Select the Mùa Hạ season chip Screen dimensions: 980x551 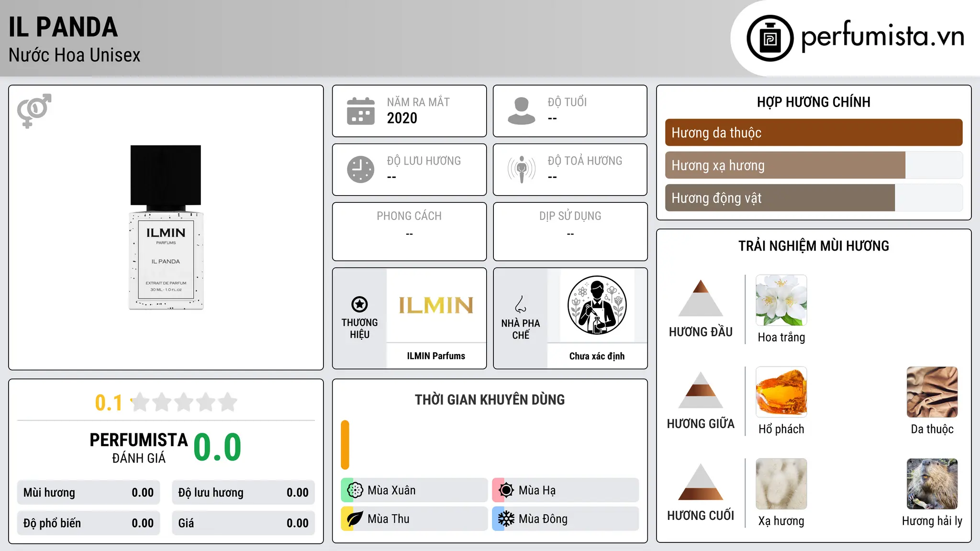pos(565,490)
